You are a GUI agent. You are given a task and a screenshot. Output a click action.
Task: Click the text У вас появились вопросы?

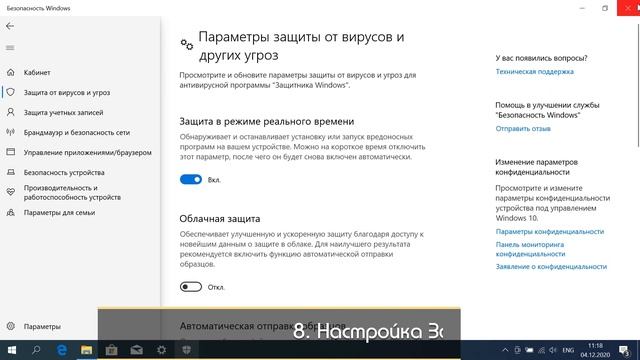(x=541, y=58)
